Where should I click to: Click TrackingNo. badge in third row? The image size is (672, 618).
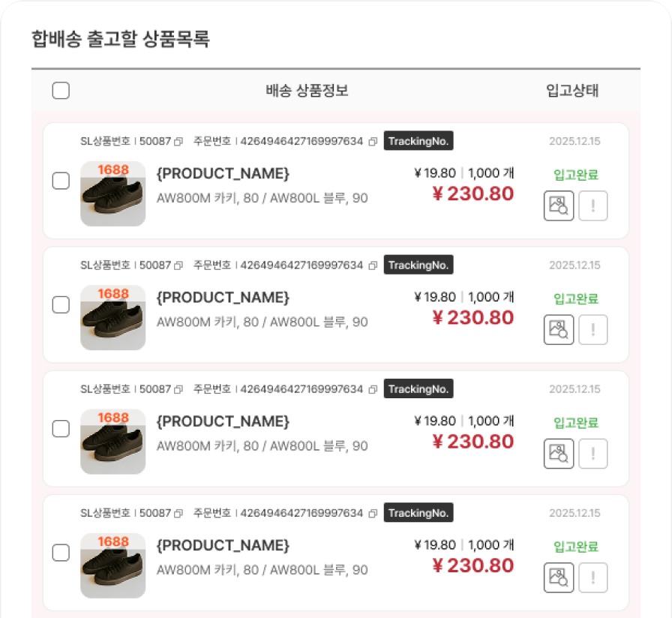pyautogui.click(x=418, y=389)
